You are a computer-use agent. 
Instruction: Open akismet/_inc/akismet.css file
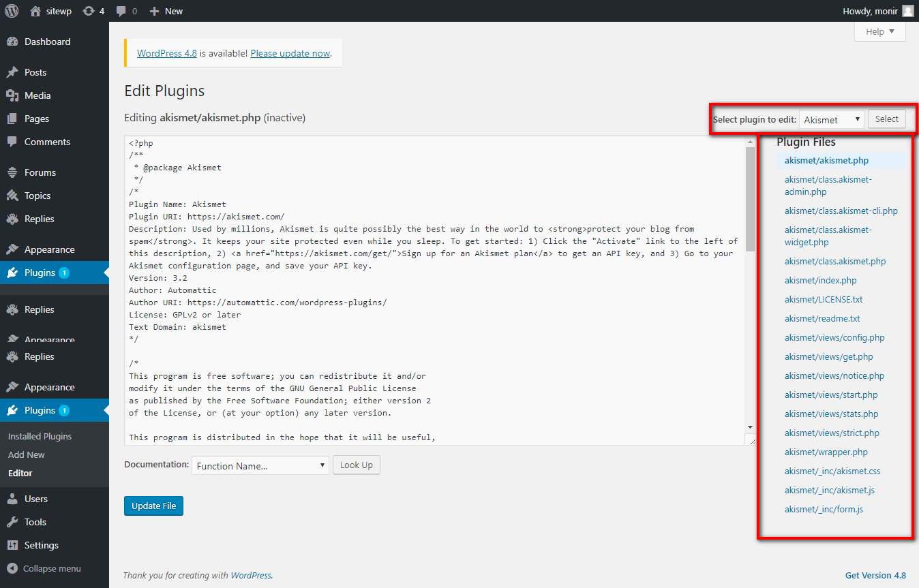(x=832, y=471)
